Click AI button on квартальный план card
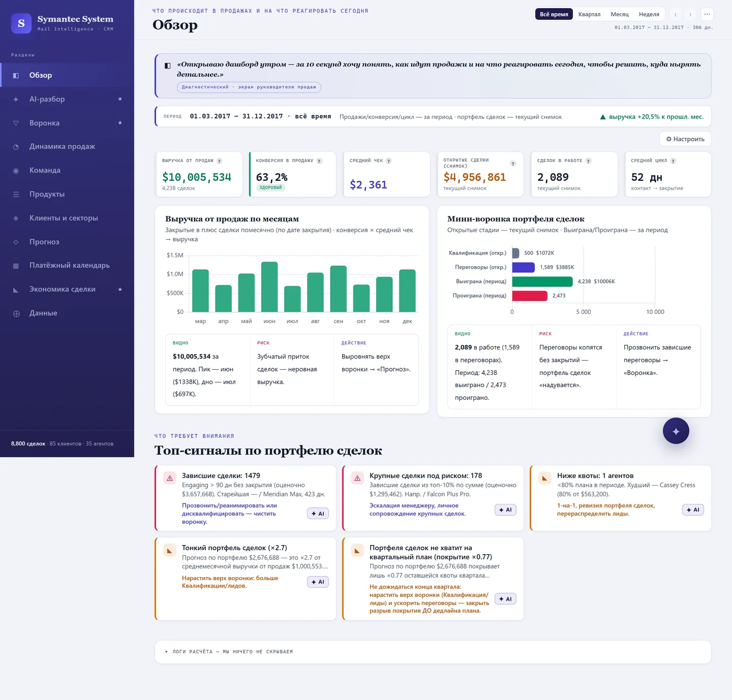The height and width of the screenshot is (700, 732). point(505,599)
